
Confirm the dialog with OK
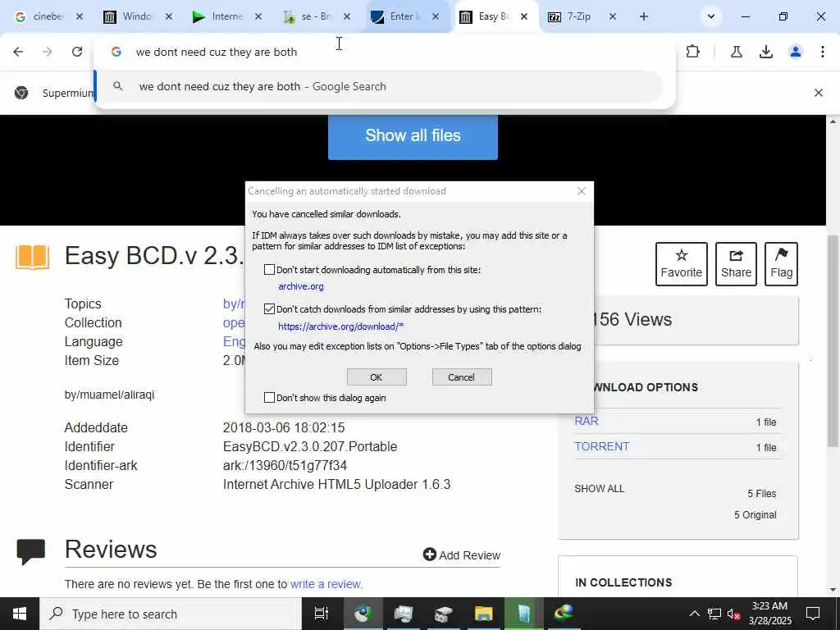pos(376,377)
